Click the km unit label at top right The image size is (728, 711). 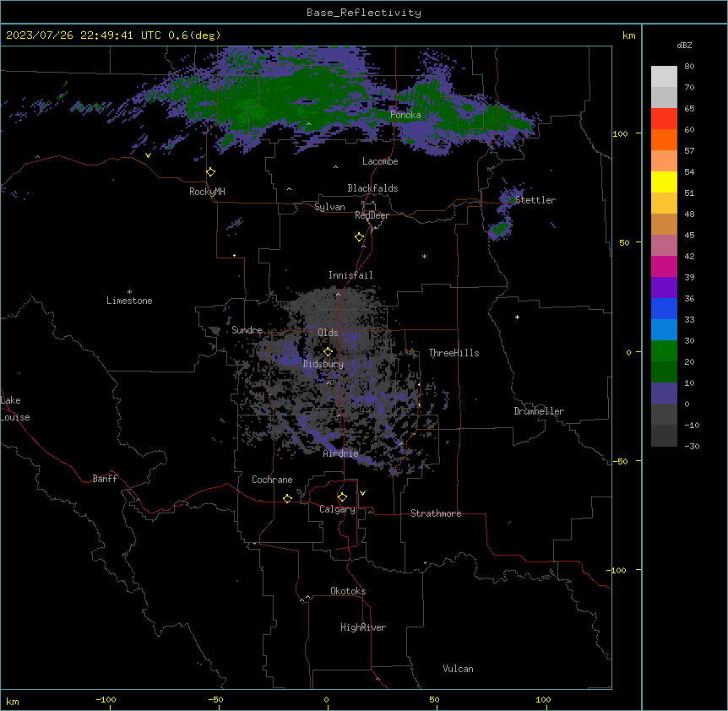(x=628, y=35)
